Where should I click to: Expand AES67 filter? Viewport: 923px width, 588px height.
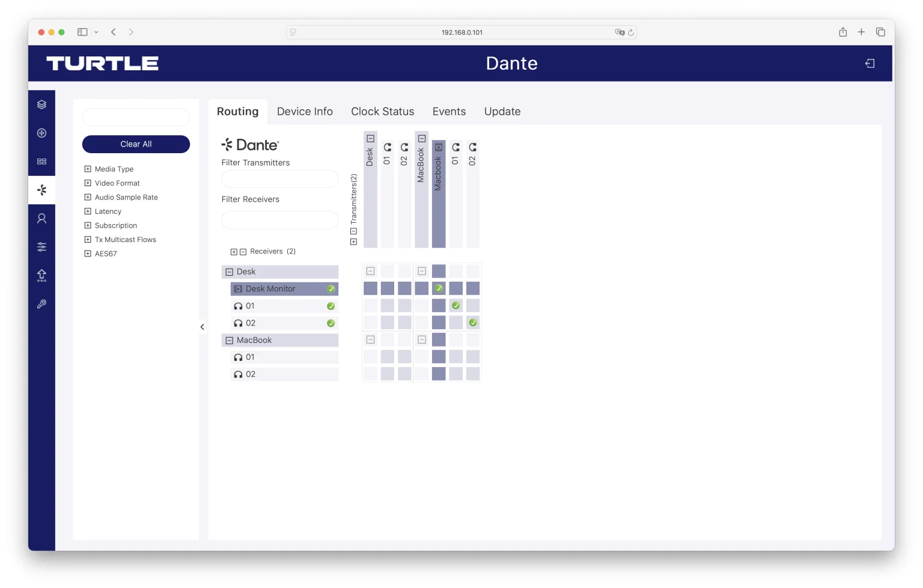88,253
